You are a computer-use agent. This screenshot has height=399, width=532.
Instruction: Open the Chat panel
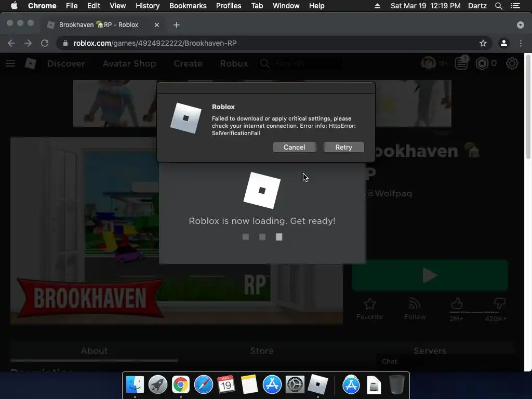click(390, 362)
